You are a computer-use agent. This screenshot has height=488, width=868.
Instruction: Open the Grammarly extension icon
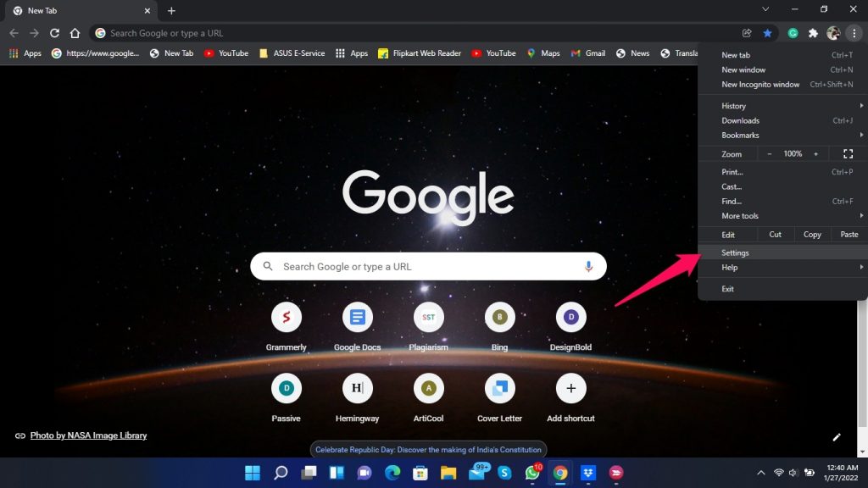793,33
